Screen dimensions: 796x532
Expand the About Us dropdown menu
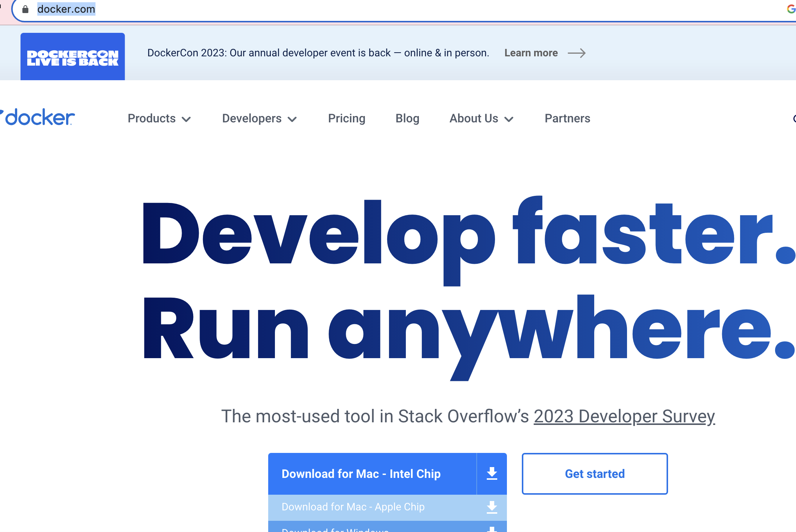pos(481,119)
